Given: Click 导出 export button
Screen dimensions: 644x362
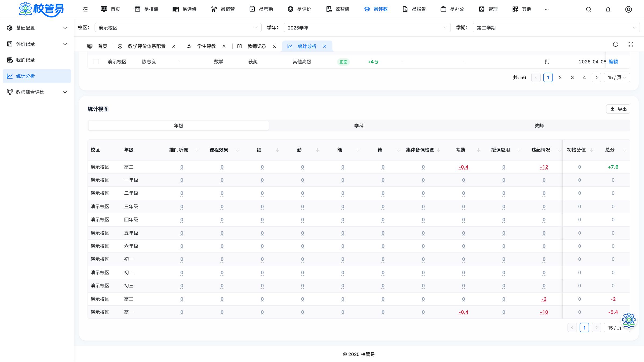Looking at the screenshot, I should (x=618, y=109).
